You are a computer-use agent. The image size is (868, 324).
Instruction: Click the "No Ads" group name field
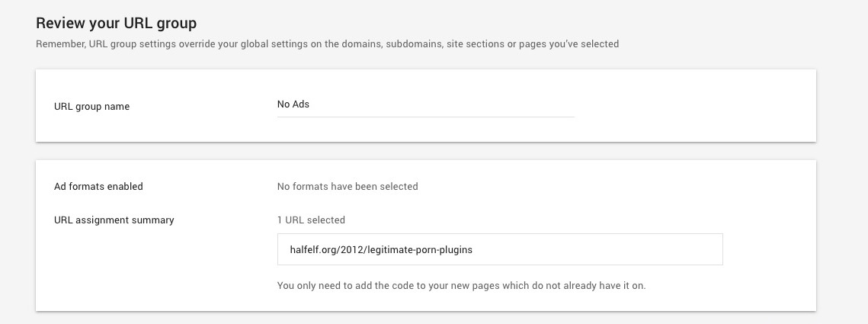click(425, 104)
